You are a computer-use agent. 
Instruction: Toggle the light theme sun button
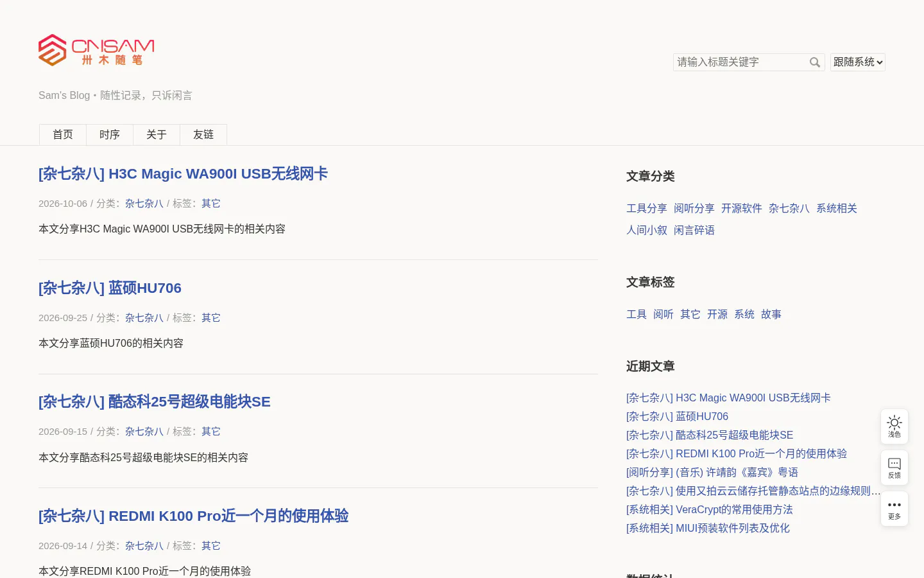click(x=894, y=426)
